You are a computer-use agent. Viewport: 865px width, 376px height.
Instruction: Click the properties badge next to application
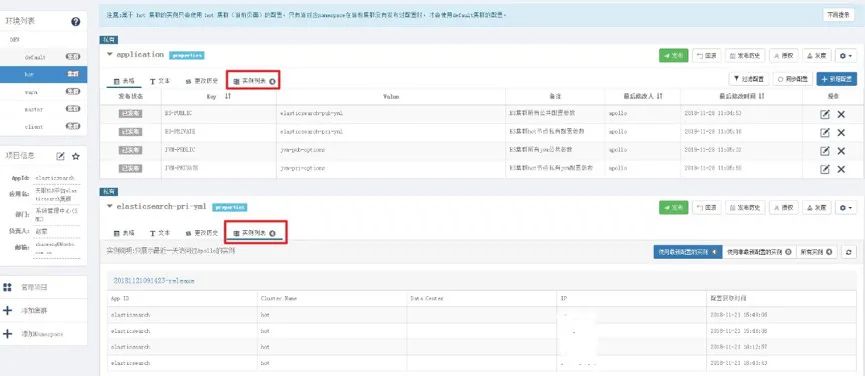point(187,55)
